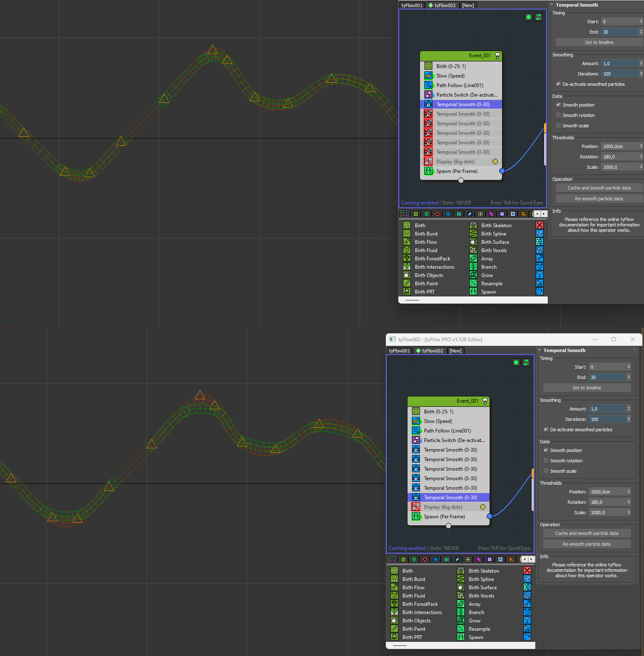Select Slow (Speed) snail icon in lower editor
Viewport: 644px width, 656px height.
click(x=416, y=421)
